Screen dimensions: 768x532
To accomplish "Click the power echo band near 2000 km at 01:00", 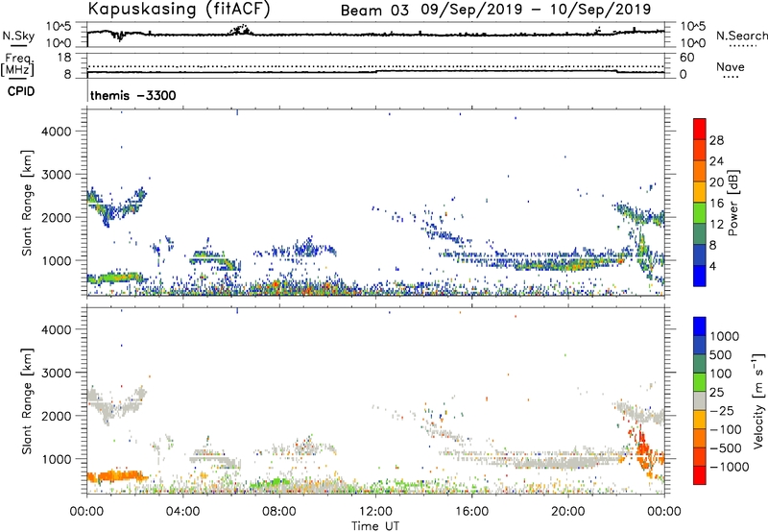I will [116, 207].
